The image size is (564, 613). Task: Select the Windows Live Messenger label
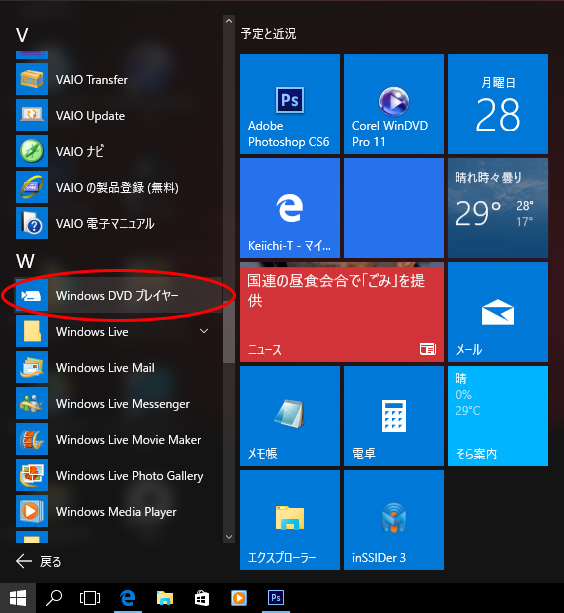pos(123,404)
